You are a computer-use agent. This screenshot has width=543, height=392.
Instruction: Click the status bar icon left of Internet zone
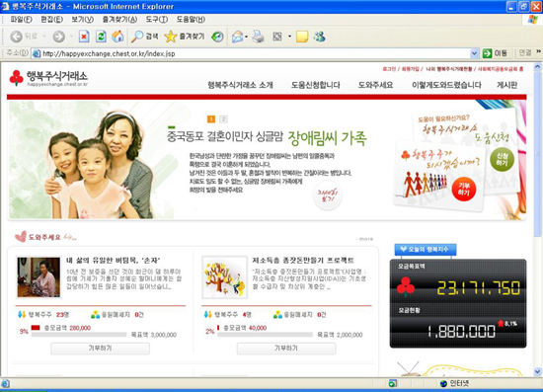pyautogui.click(x=393, y=383)
